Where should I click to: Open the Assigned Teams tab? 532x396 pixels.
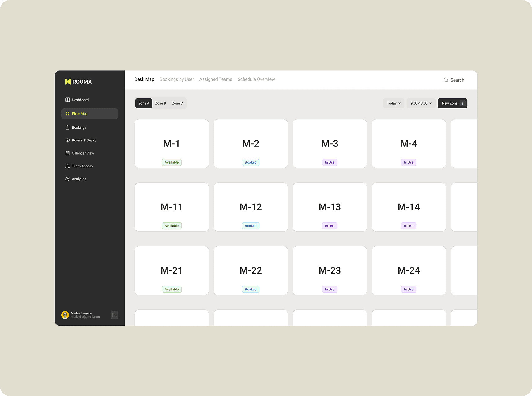(x=216, y=79)
